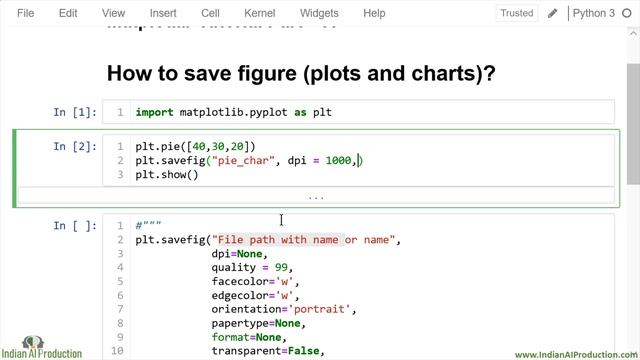
Task: Click the kernel idle circle indicator
Action: (x=627, y=13)
